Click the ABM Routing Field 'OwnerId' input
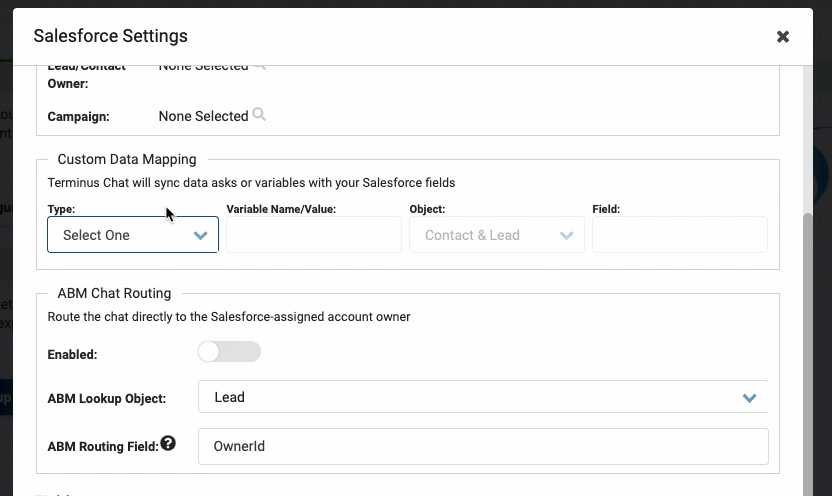The image size is (832, 496). point(483,446)
